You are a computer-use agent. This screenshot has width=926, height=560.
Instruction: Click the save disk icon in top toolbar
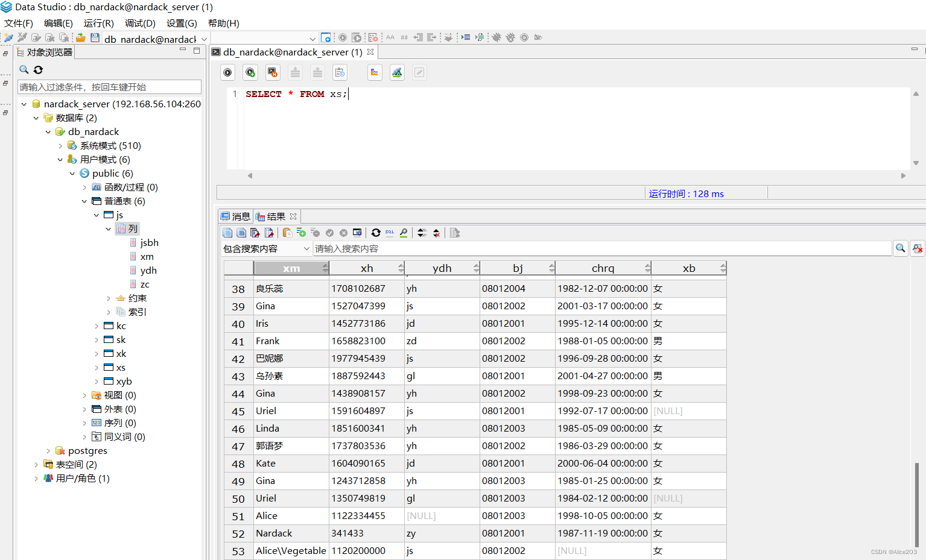95,37
